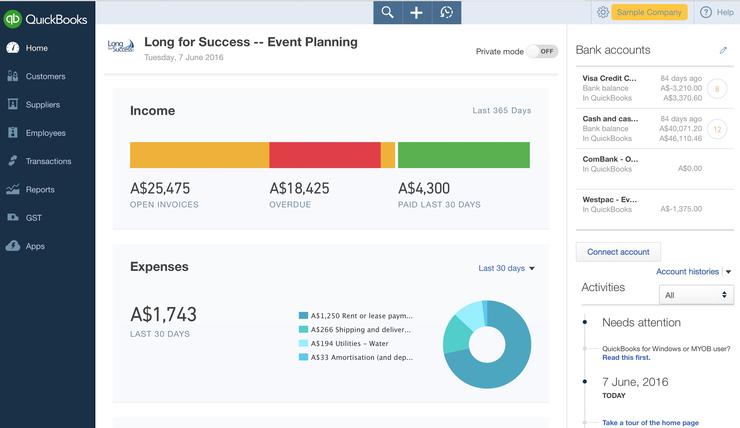Edit bank accounts with pencil icon
Image resolution: width=740 pixels, height=428 pixels.
pyautogui.click(x=723, y=50)
